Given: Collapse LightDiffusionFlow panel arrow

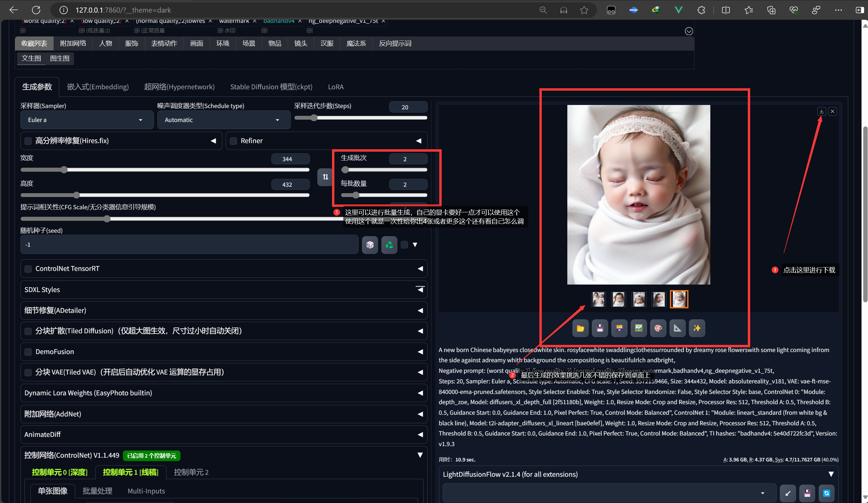Looking at the screenshot, I should pos(831,474).
